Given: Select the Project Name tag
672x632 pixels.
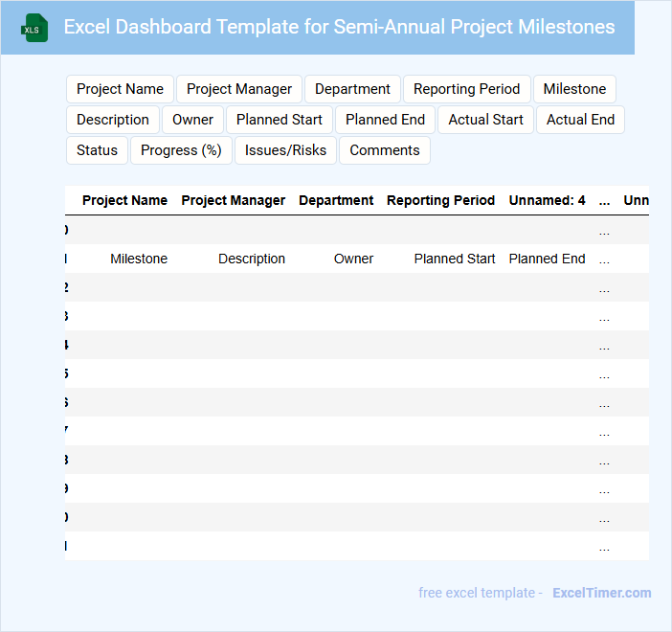Looking at the screenshot, I should [120, 89].
